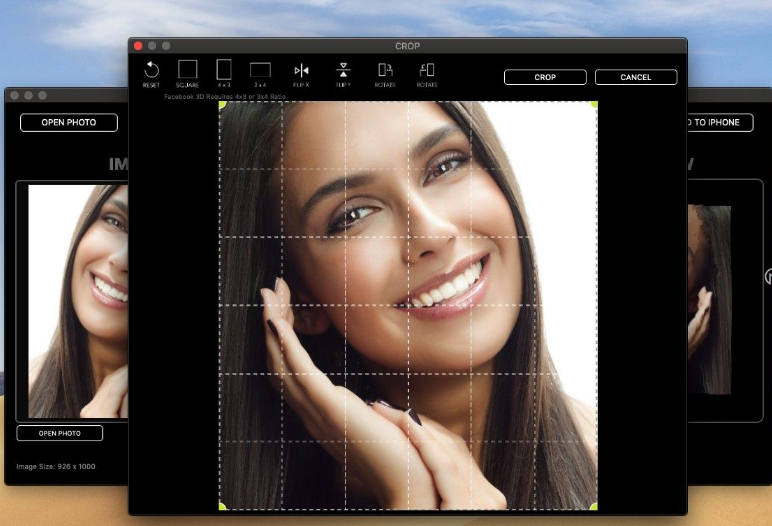772x526 pixels.
Task: Choose the 3 x 4 landscape ratio icon
Action: tap(260, 70)
